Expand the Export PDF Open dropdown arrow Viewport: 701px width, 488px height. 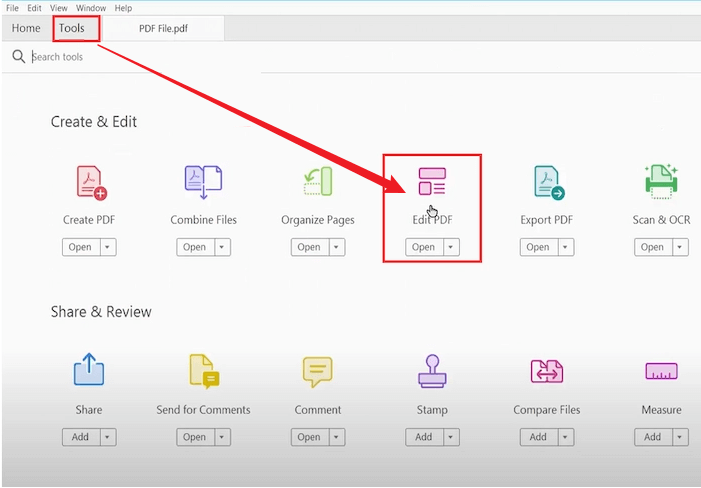[x=565, y=247]
